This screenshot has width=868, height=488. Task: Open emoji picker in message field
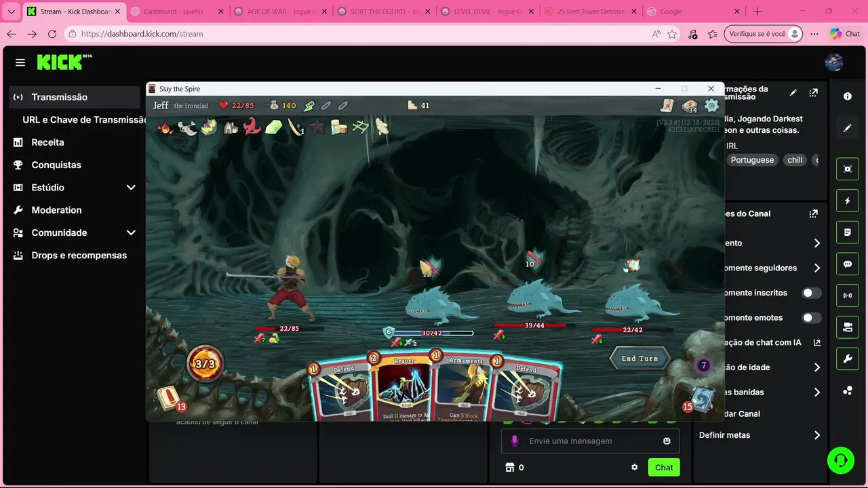667,441
